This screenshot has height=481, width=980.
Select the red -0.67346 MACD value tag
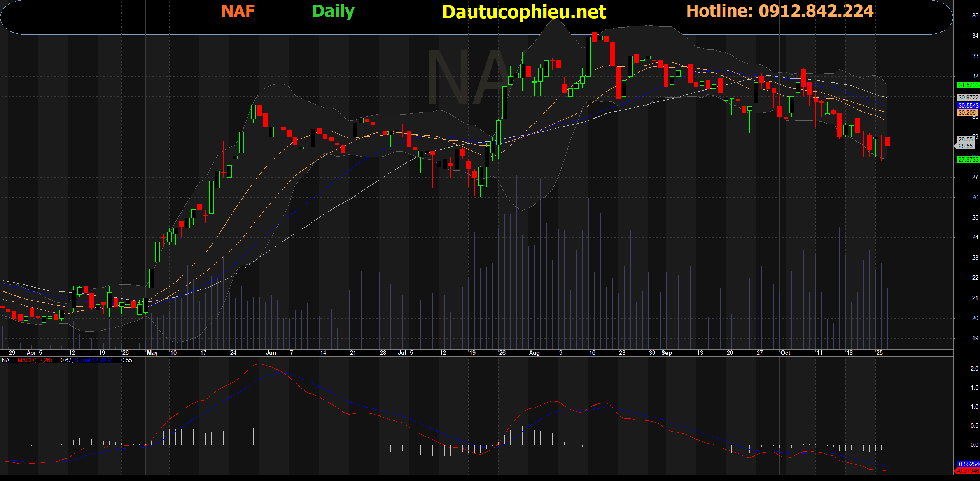pos(968,471)
